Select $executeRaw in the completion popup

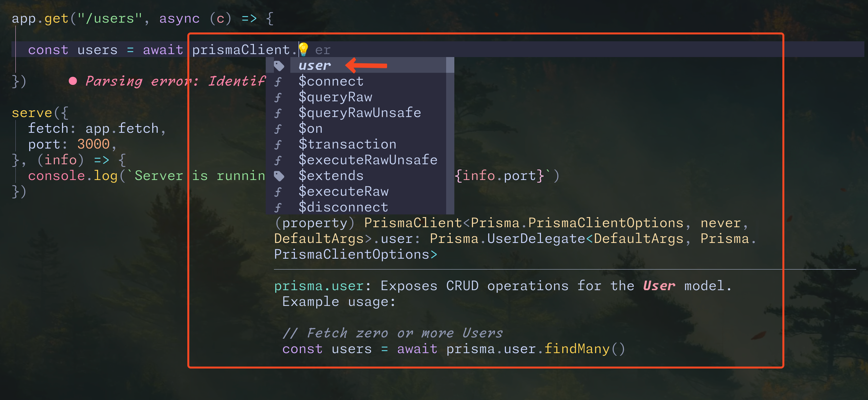[343, 191]
